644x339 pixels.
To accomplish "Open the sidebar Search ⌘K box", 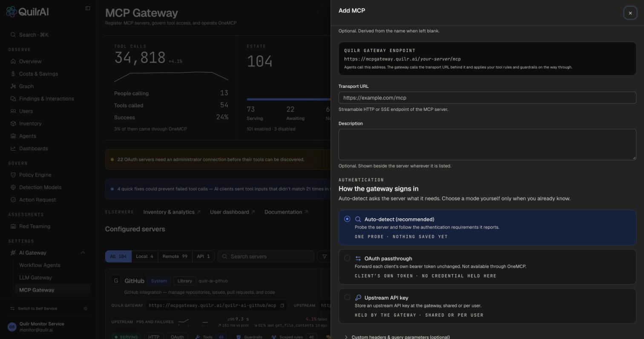I will click(x=48, y=35).
